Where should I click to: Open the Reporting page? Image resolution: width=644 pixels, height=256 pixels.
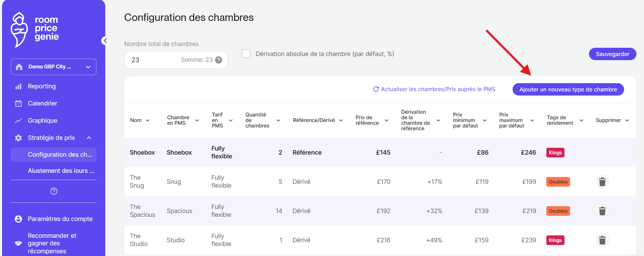(42, 86)
